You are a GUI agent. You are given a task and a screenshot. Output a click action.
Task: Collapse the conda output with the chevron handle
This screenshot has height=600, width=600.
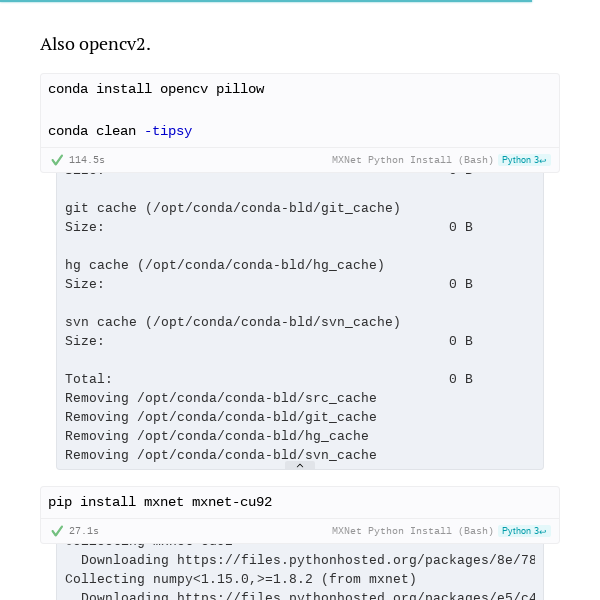(299, 465)
